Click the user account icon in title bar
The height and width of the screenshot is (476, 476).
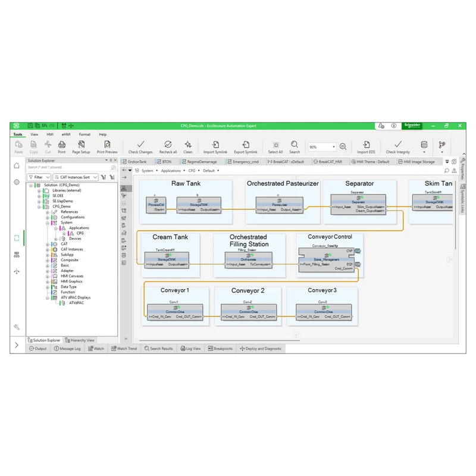tap(381, 126)
